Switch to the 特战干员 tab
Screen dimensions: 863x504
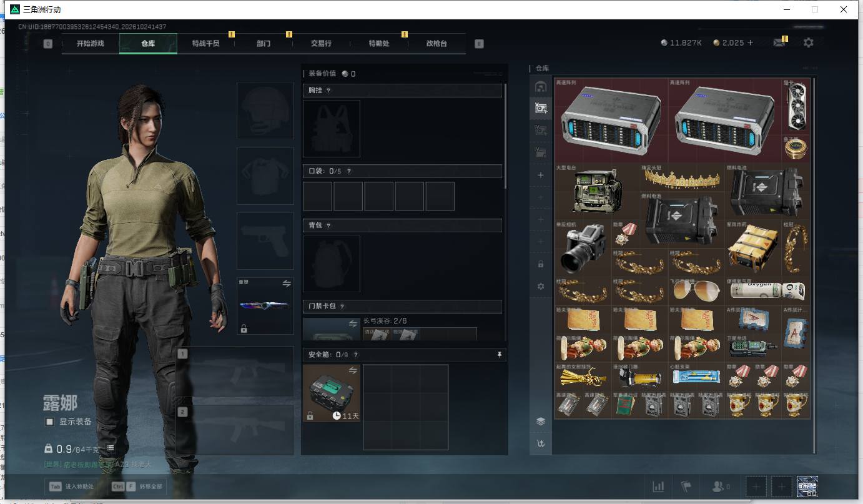point(205,44)
